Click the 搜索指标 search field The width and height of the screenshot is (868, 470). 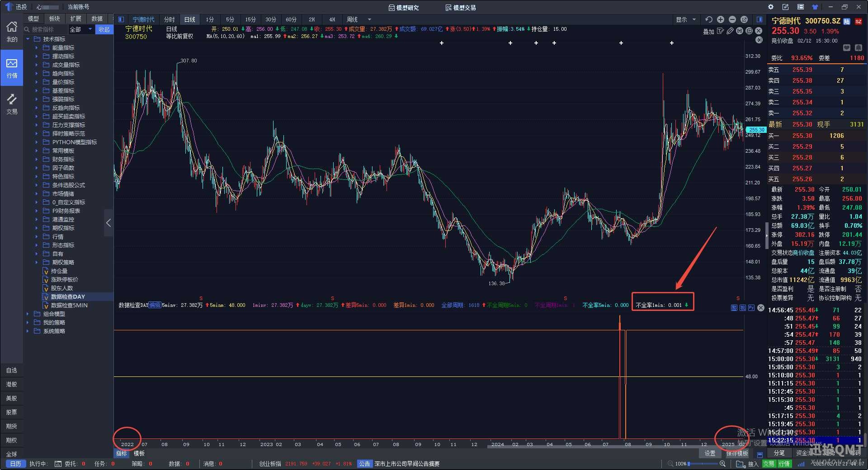[x=46, y=29]
